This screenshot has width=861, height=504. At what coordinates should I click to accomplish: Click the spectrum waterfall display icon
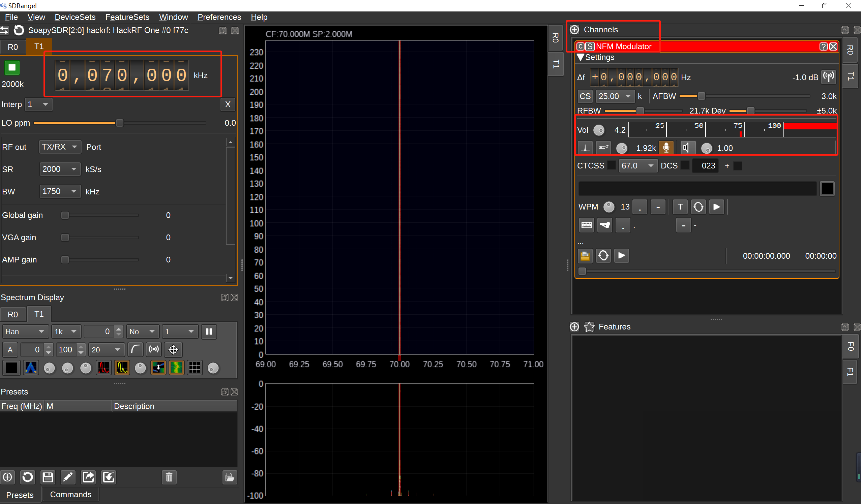point(177,368)
